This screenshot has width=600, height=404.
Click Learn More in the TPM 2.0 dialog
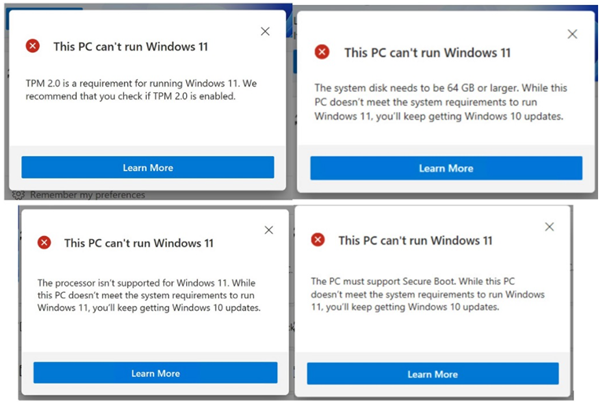(148, 167)
